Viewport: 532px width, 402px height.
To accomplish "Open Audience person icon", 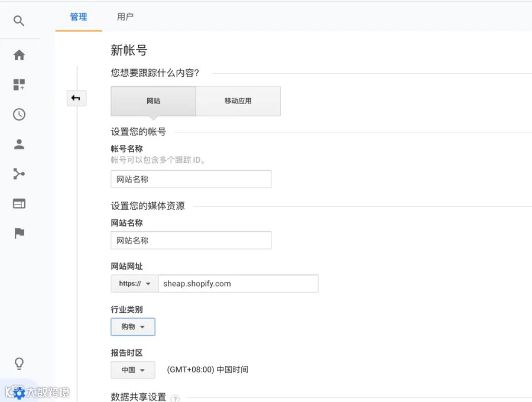I will tap(19, 144).
